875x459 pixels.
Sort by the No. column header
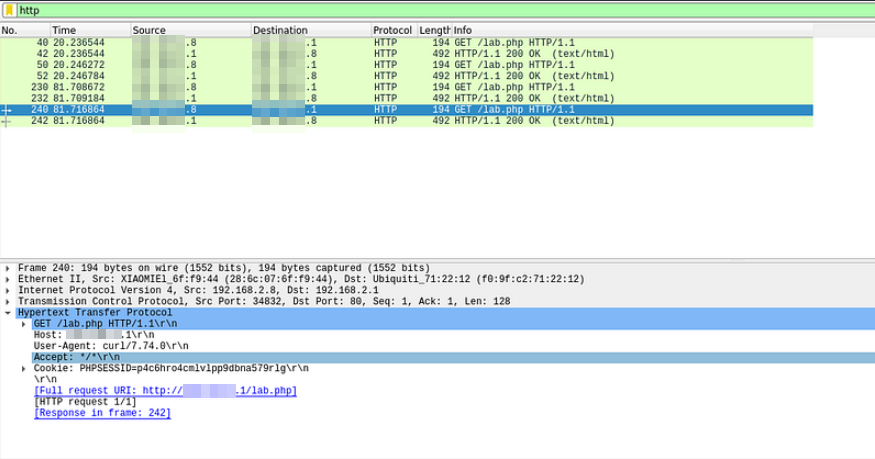point(25,30)
